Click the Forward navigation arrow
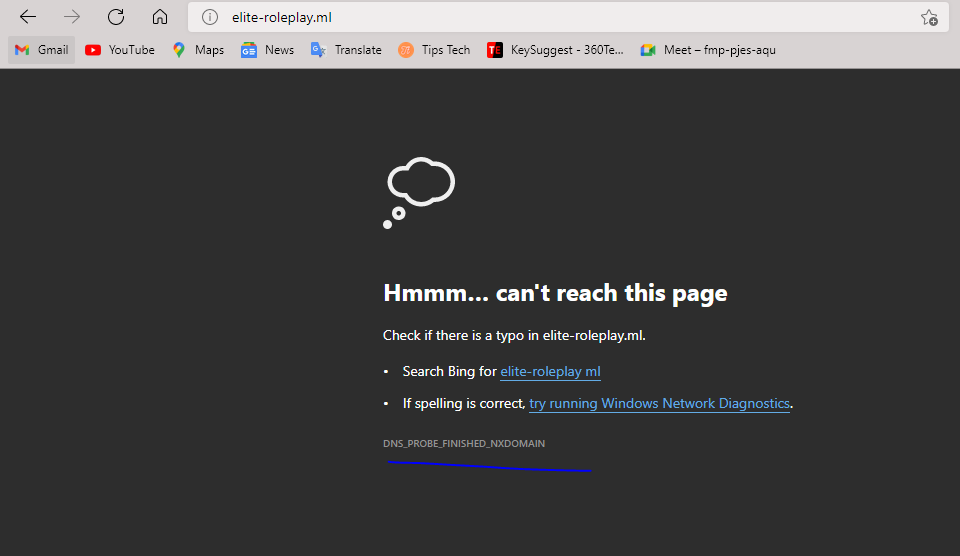960x556 pixels. point(72,17)
